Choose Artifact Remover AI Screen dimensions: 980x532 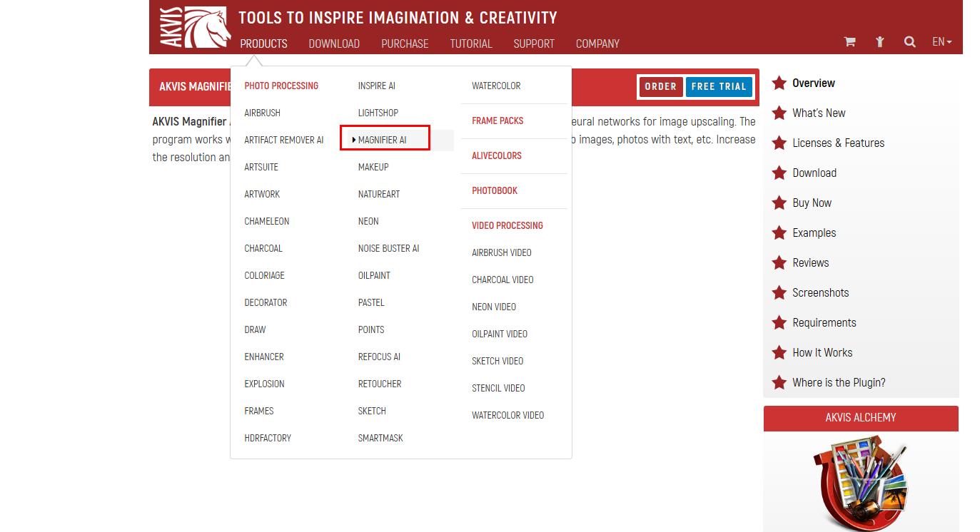pyautogui.click(x=283, y=140)
